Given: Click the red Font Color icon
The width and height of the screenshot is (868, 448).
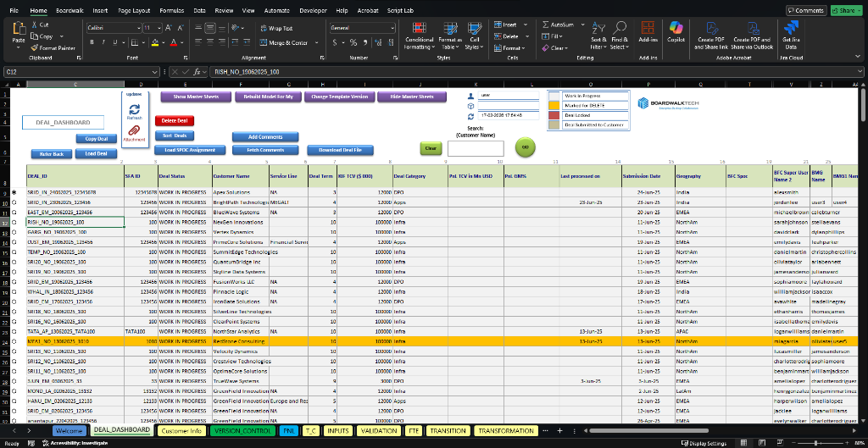Looking at the screenshot, I should 173,42.
